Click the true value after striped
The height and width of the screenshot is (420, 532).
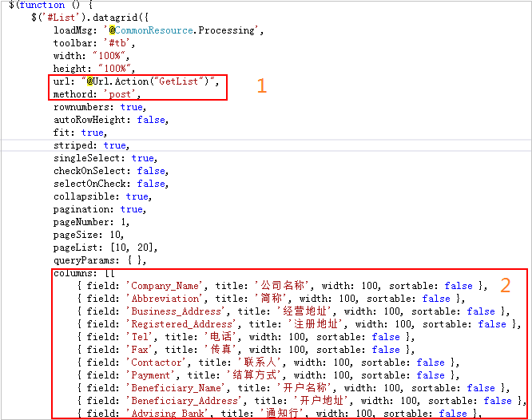click(115, 145)
